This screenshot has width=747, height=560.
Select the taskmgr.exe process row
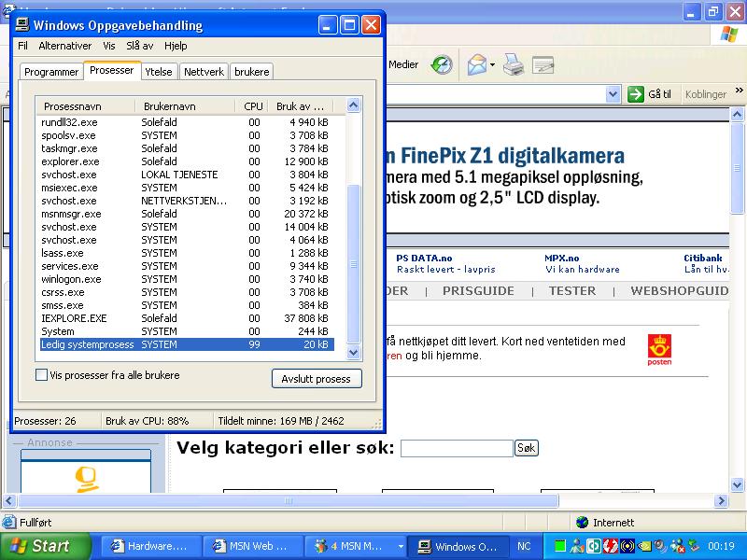coord(187,148)
